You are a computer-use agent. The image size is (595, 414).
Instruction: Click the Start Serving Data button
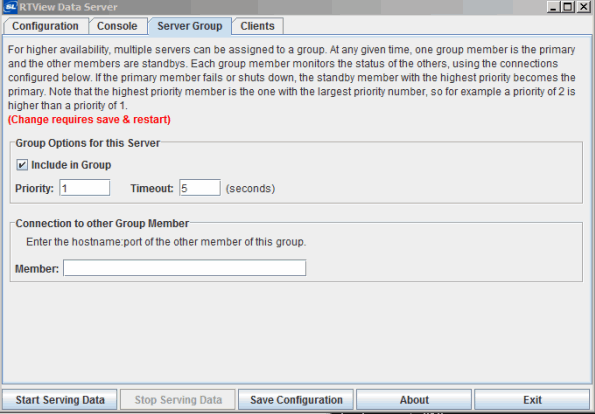point(60,400)
